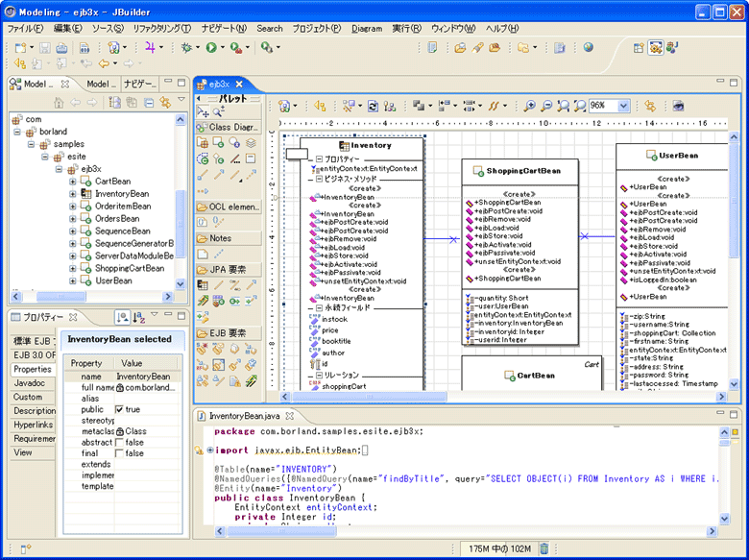Expand the CartBean tree node
This screenshot has width=749, height=560.
pos(73,182)
